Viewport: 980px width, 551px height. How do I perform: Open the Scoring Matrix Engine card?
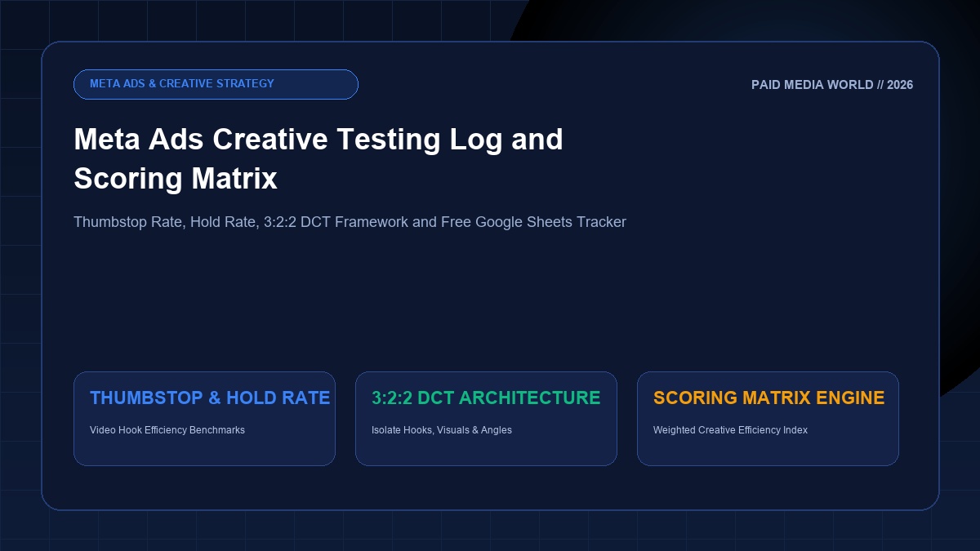768,419
